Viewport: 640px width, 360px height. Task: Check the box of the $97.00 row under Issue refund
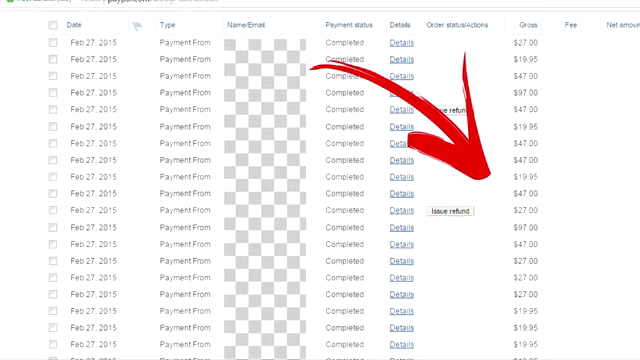[53, 227]
